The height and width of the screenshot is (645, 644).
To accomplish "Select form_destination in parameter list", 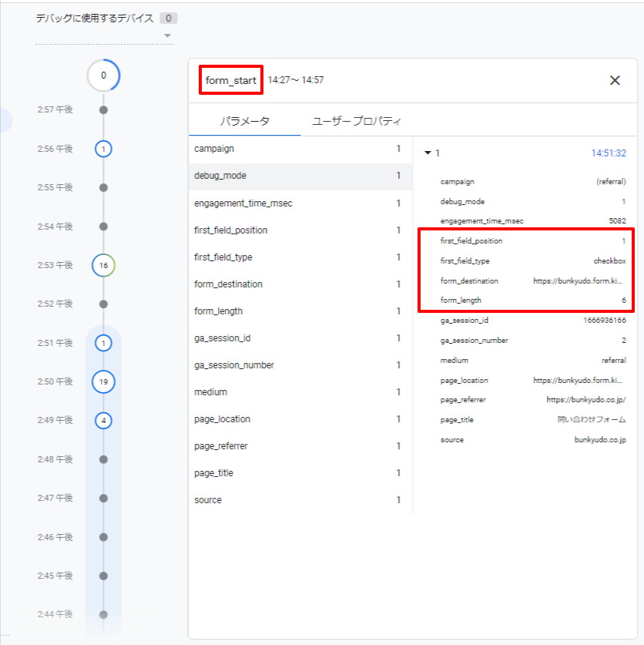I will coord(300,284).
